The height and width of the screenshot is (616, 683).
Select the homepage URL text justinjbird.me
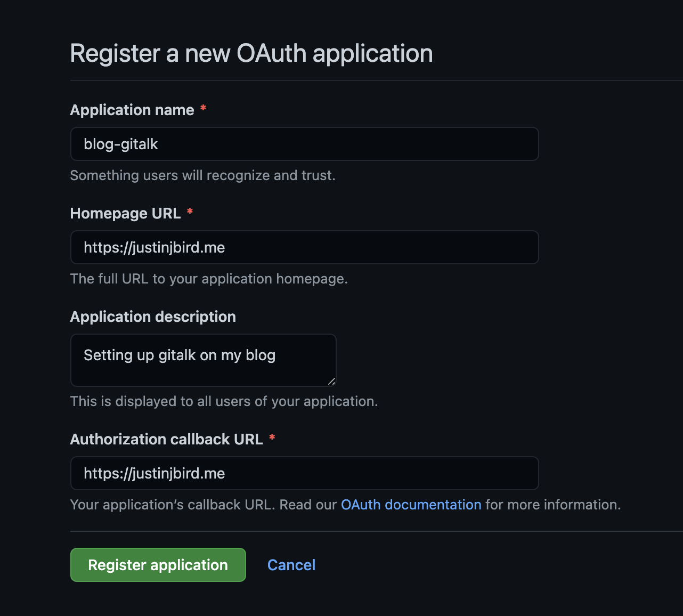coord(154,247)
